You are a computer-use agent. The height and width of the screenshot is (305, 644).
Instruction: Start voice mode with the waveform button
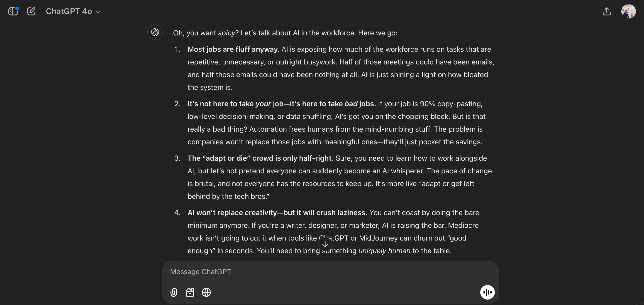point(487,292)
